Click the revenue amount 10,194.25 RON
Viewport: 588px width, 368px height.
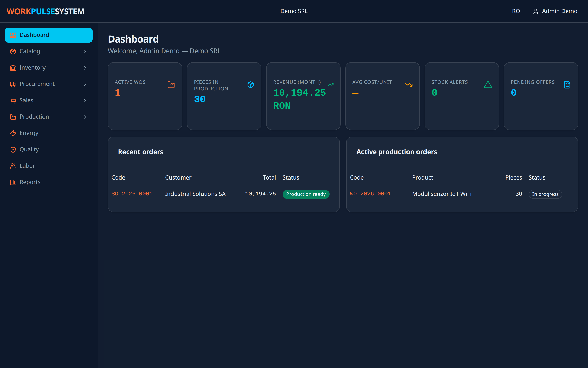(x=300, y=99)
